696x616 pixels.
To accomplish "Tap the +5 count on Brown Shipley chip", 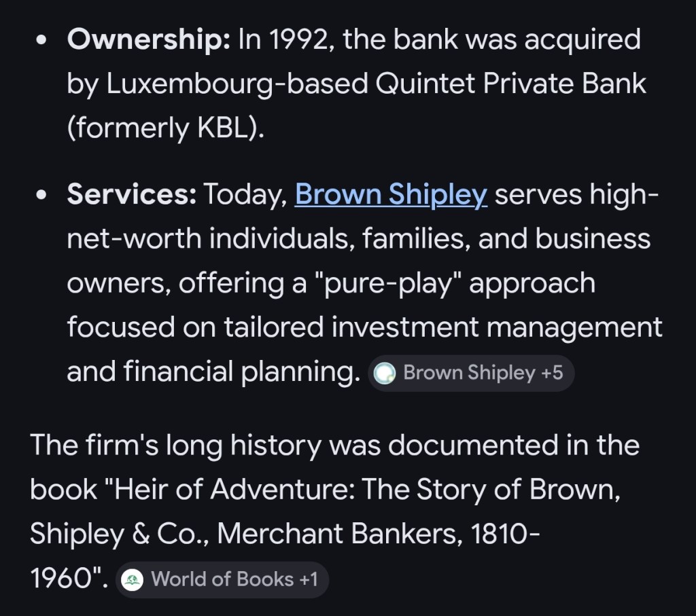I will coord(552,373).
